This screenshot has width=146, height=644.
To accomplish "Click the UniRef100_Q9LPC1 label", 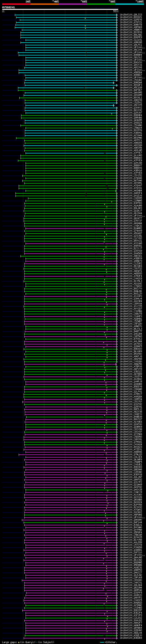I will (131, 45).
